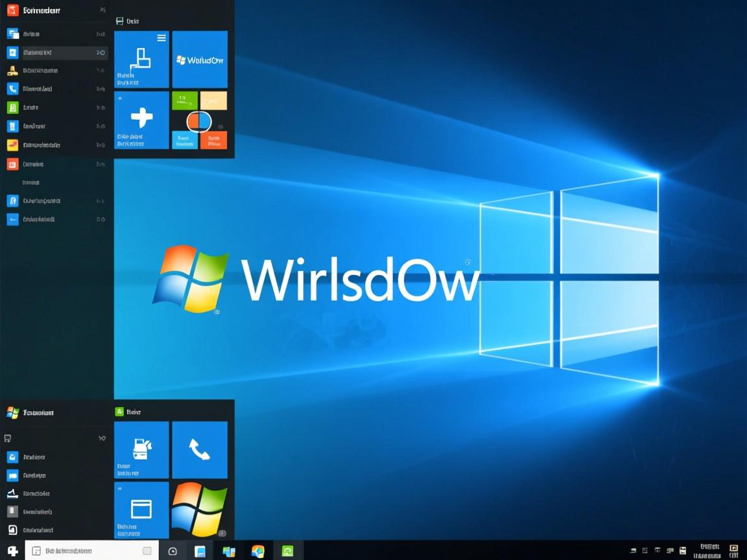Open the Firefox browser from the taskbar
This screenshot has width=747, height=560.
click(x=257, y=550)
